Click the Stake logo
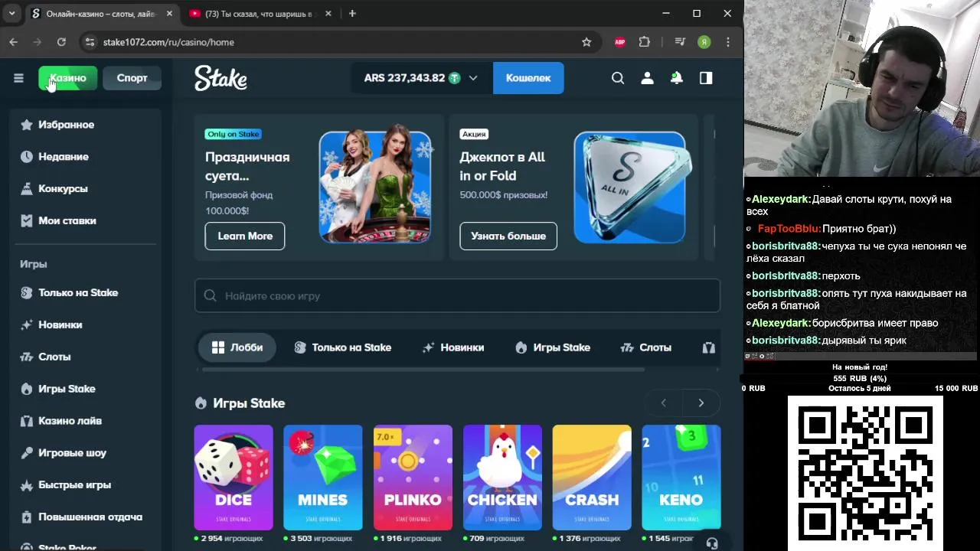Image resolution: width=980 pixels, height=551 pixels. pos(220,78)
